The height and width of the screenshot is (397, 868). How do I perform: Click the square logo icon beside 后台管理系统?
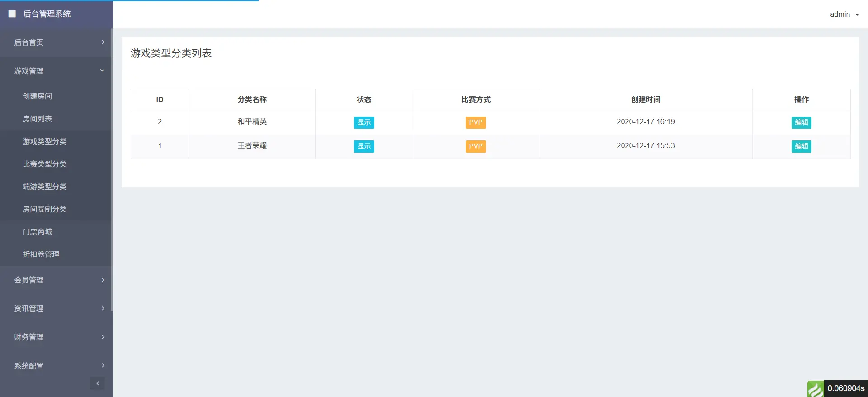coord(12,14)
